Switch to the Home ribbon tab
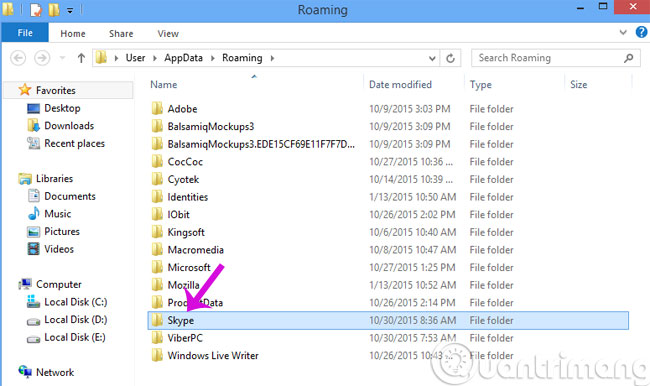 tap(73, 34)
